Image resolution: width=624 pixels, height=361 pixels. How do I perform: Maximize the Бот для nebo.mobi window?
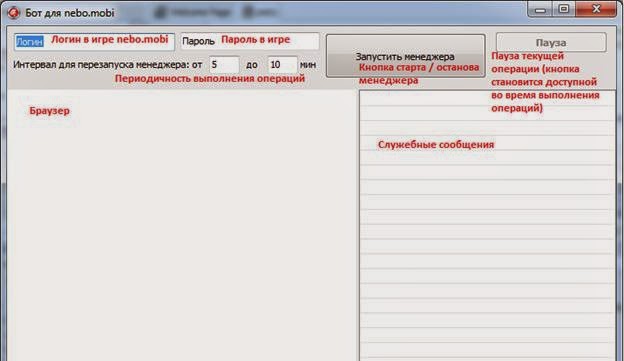564,9
